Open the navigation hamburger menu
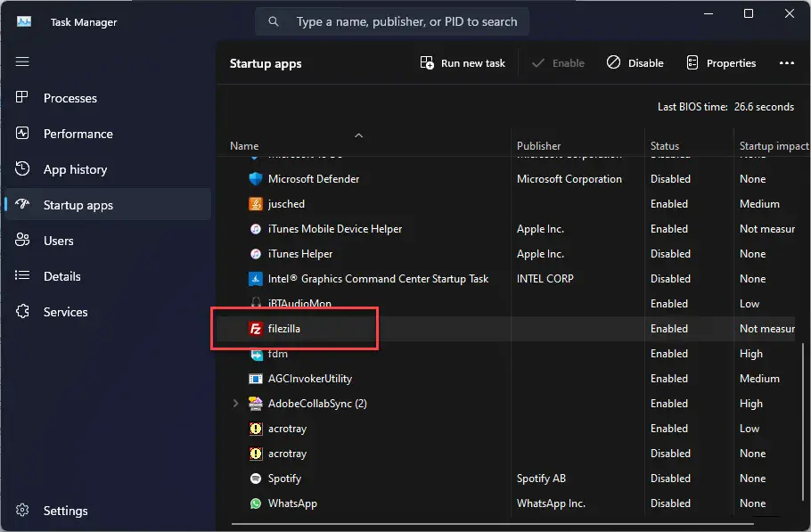Image resolution: width=811 pixels, height=532 pixels. 22,61
